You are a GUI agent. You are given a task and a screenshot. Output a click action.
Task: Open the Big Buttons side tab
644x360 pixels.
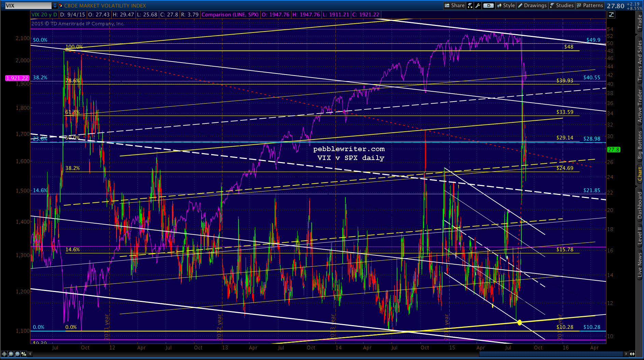[640, 145]
